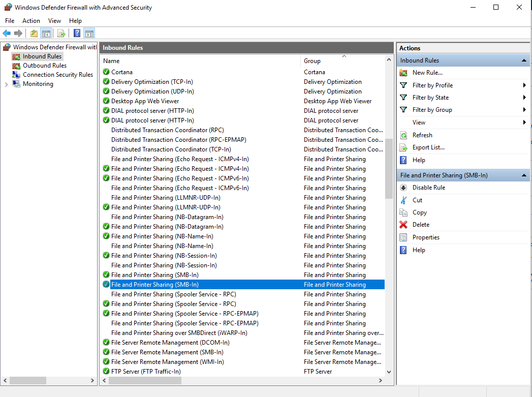Click scroll up arrow of rules list
Viewport: 532px width, 397px height.
point(389,59)
